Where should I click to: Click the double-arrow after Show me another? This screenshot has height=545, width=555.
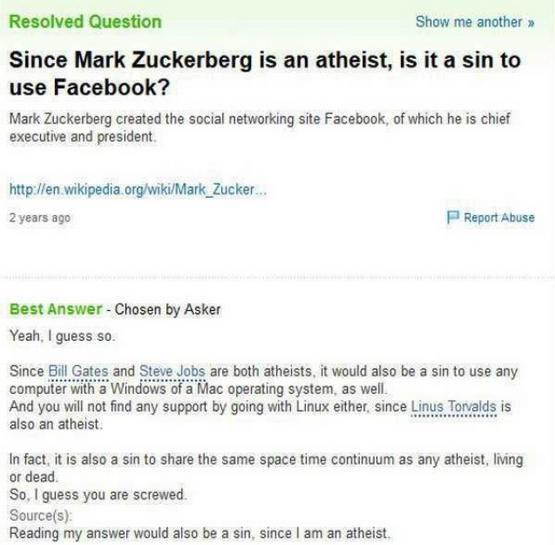[531, 23]
